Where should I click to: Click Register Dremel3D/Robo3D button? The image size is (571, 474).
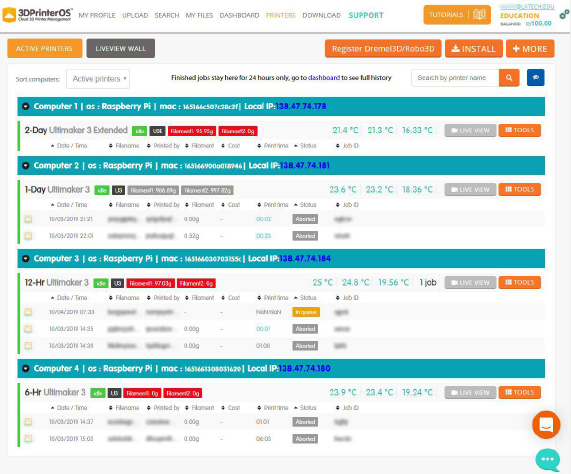click(383, 49)
